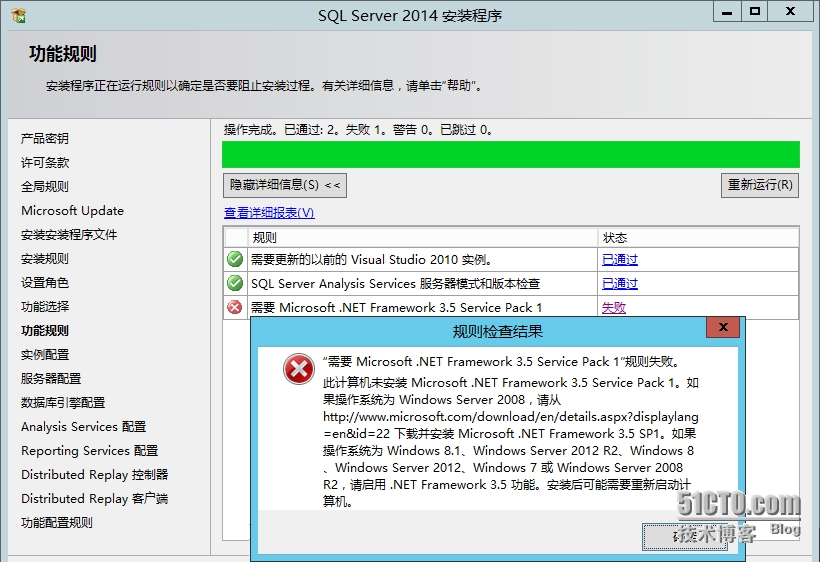Screen dimensions: 820x562
Task: Click the large red error icon in dialog
Action: coord(299,369)
